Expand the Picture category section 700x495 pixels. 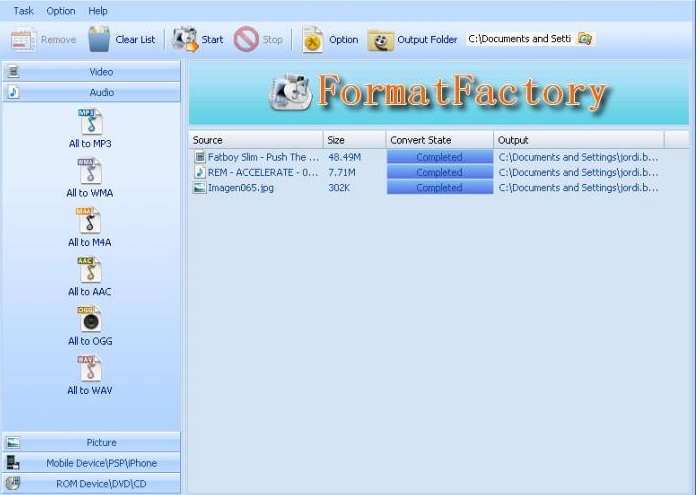tap(92, 442)
